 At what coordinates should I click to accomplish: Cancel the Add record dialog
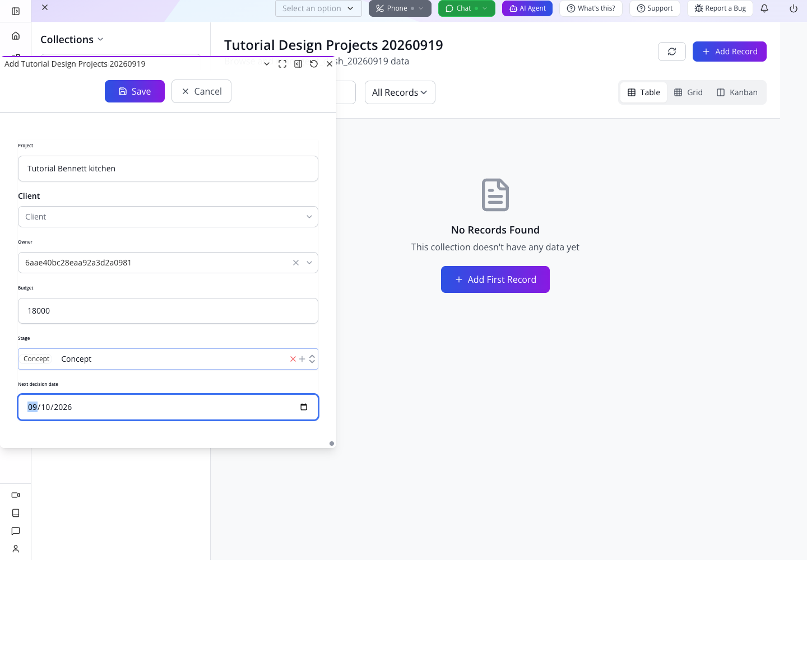point(201,91)
